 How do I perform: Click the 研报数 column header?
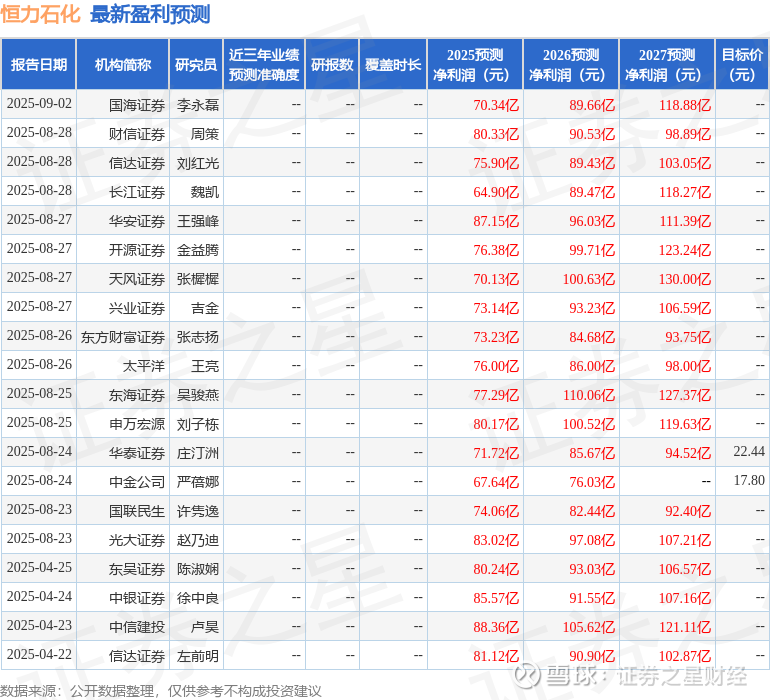pyautogui.click(x=332, y=64)
